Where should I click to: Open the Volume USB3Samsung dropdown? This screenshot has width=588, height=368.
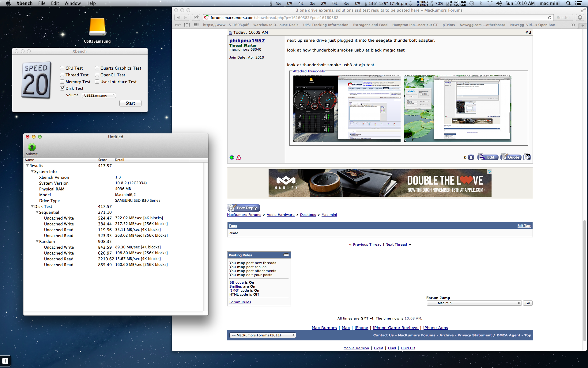coord(99,95)
